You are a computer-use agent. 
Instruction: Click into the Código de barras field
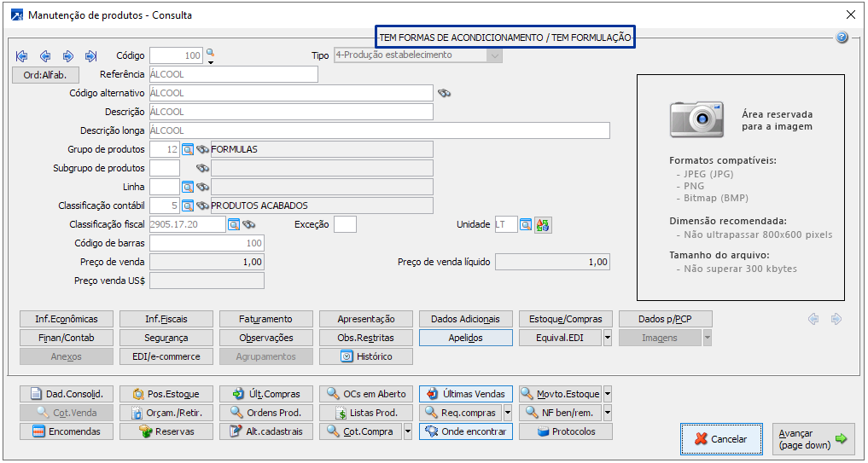pyautogui.click(x=207, y=243)
